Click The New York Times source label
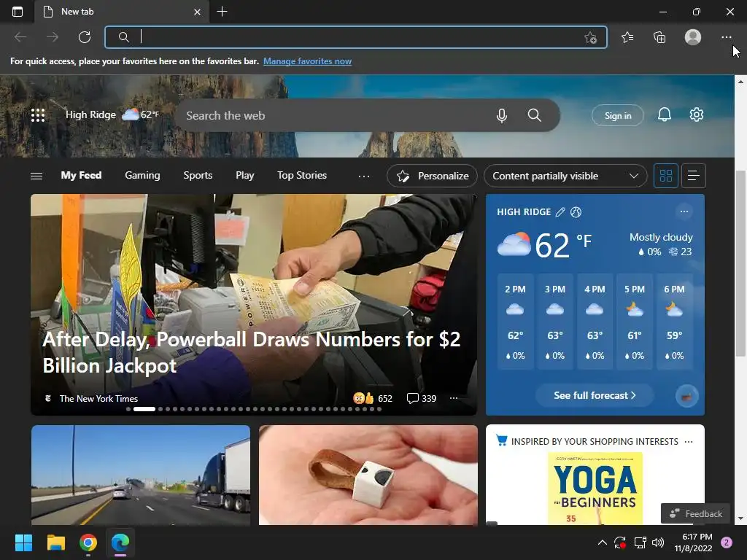747x560 pixels. point(98,399)
